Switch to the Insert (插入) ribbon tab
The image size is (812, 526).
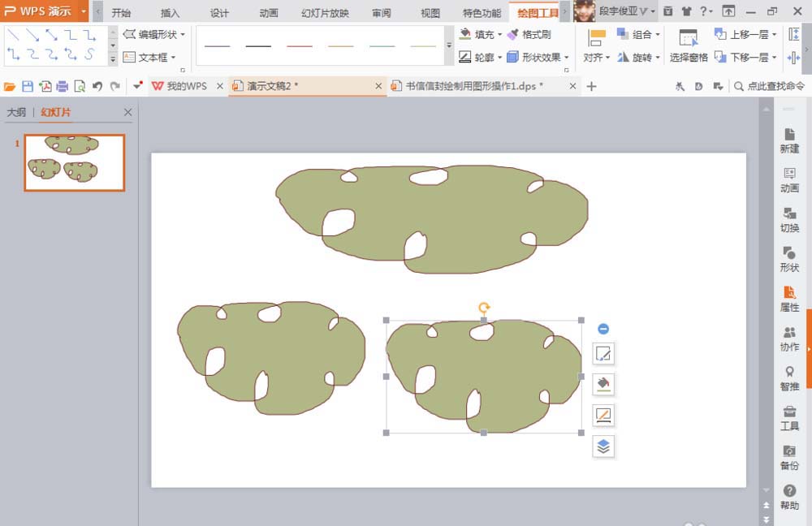coord(170,12)
